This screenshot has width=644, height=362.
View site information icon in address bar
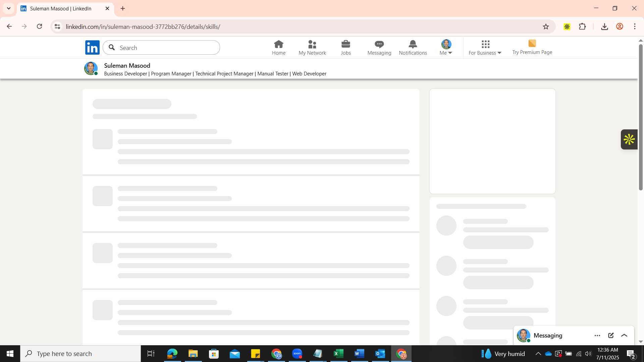57,26
